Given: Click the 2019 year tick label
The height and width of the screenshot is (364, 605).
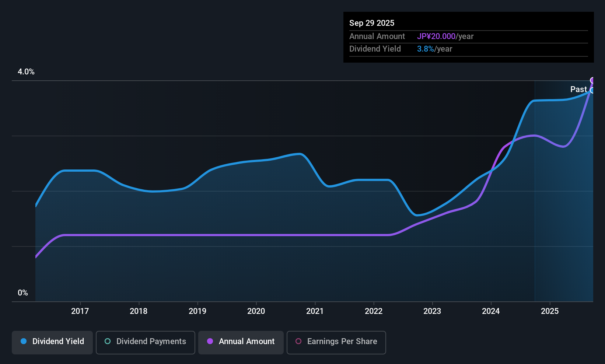Looking at the screenshot, I should coord(197,311).
